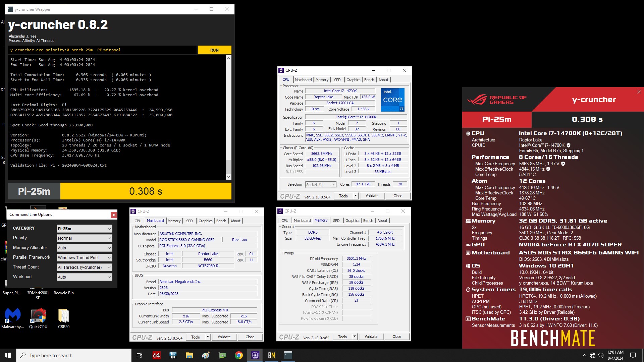Open the Workload dropdown
644x362 pixels.
84,277
